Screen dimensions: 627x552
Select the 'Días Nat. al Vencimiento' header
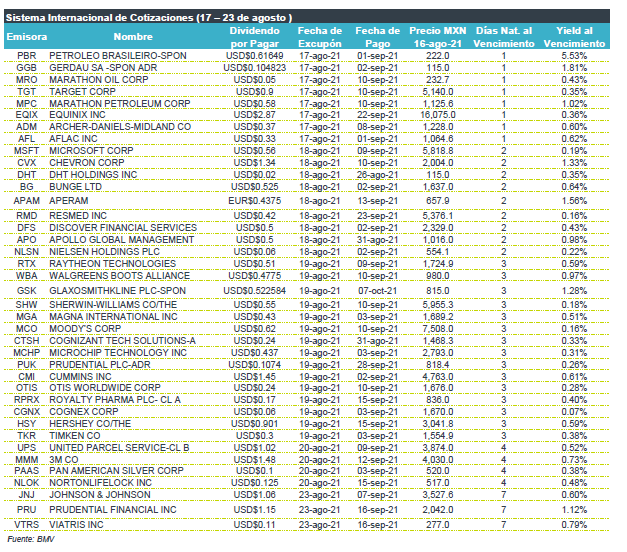504,37
